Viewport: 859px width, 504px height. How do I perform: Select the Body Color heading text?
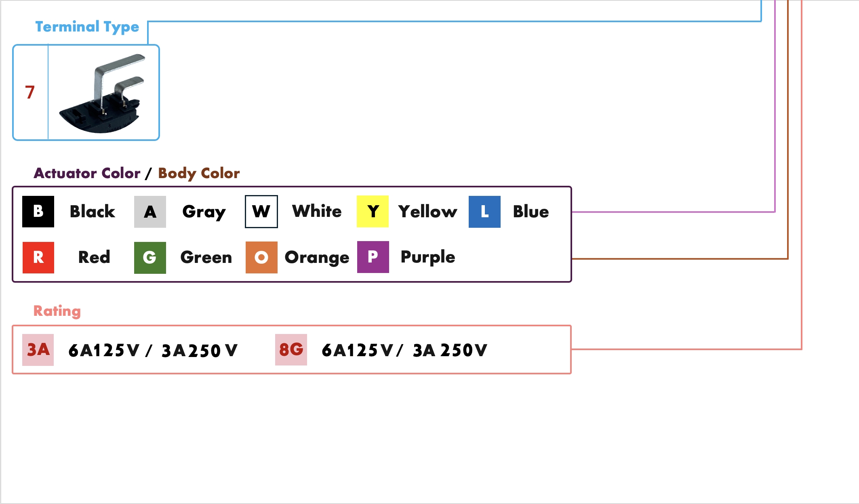[x=199, y=173]
